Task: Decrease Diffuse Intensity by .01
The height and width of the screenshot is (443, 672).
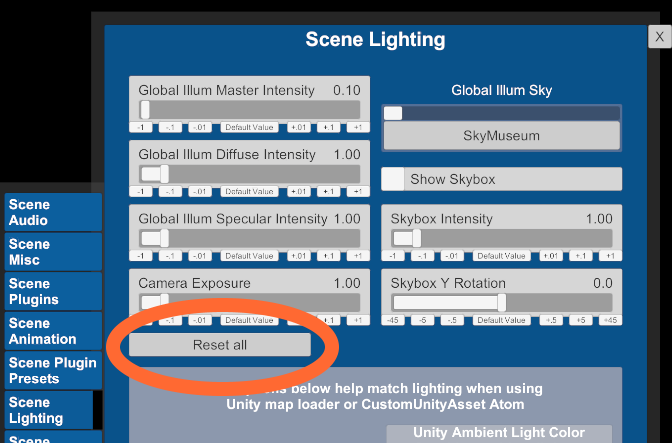Action: pyautogui.click(x=200, y=192)
